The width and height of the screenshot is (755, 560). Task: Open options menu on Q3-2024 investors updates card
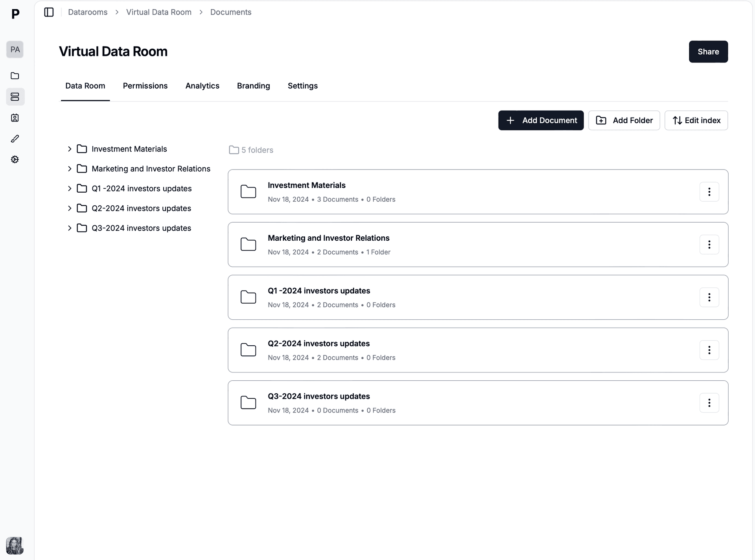point(709,403)
